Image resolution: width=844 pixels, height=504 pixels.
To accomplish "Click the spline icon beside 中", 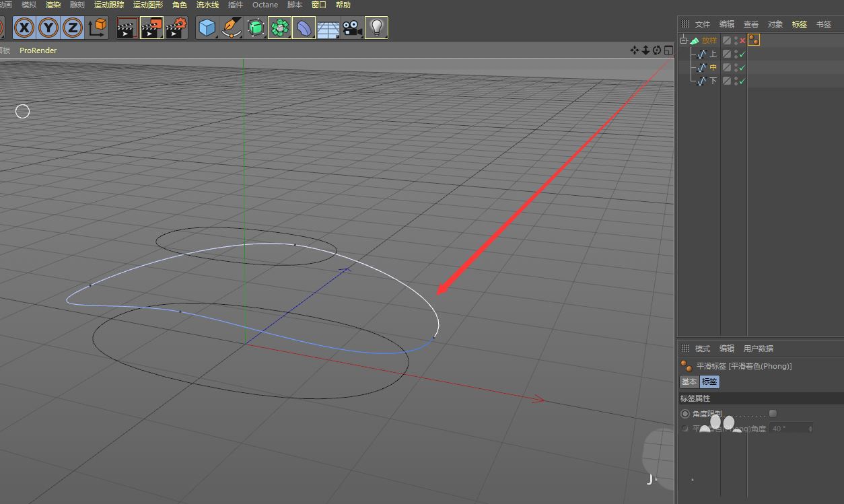I will (701, 67).
